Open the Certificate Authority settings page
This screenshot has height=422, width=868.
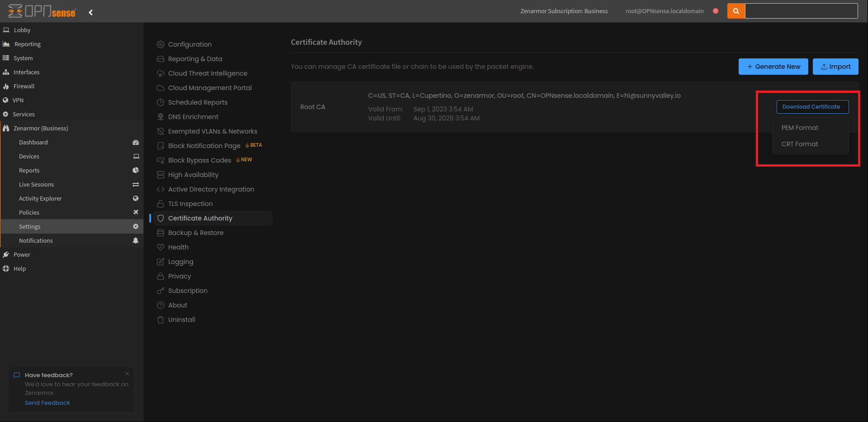tap(200, 218)
